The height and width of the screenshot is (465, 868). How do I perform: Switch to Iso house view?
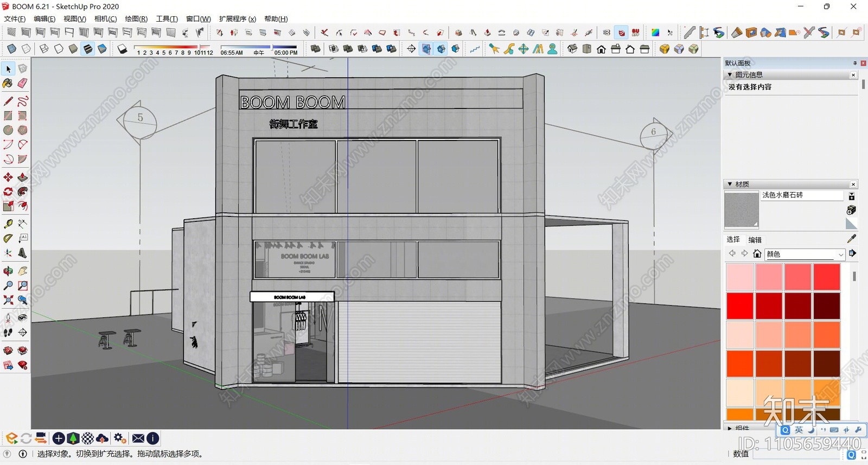pos(572,49)
